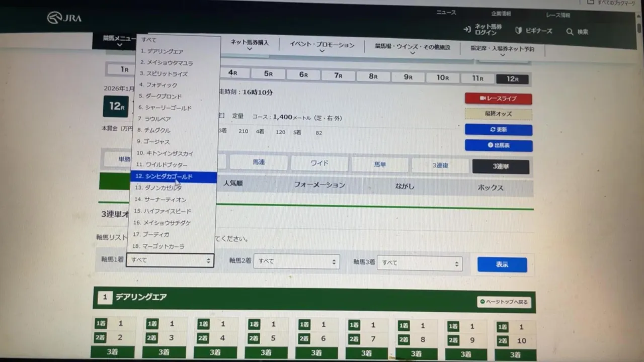Viewport: 644px width, 362px height.
Task: Switch to 3連単 bet type tab
Action: coord(501,166)
